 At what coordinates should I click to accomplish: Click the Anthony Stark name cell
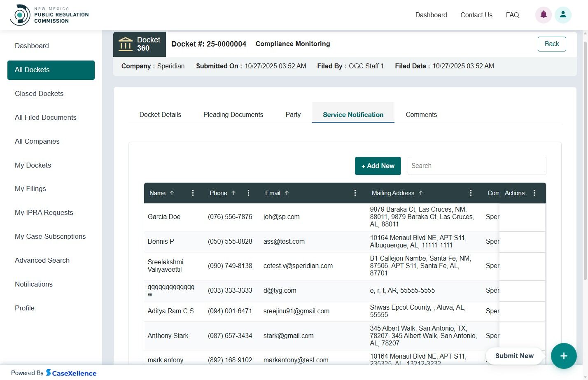pos(168,336)
